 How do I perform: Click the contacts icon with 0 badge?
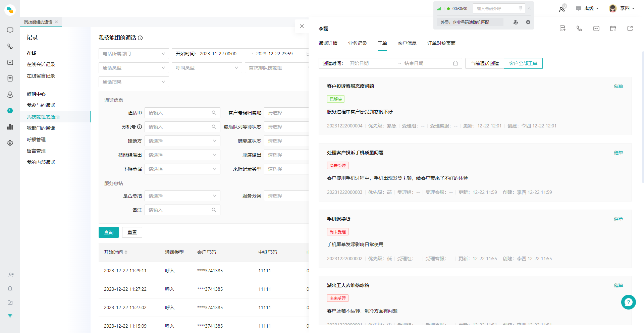pos(562,9)
